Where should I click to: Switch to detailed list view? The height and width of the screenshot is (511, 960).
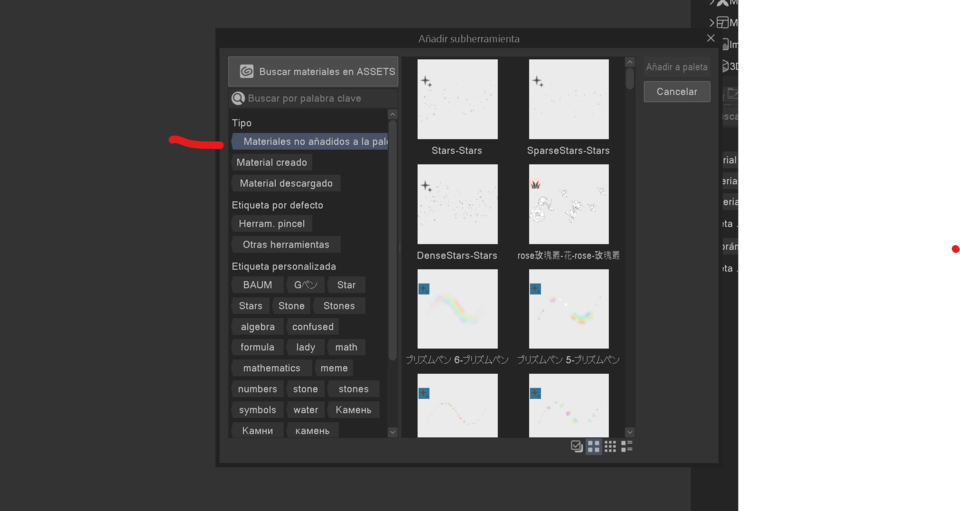pos(627,446)
